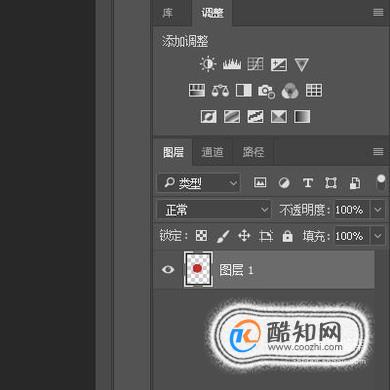Add a Posterize adjustment
This screenshot has width=390, height=390.
[232, 117]
